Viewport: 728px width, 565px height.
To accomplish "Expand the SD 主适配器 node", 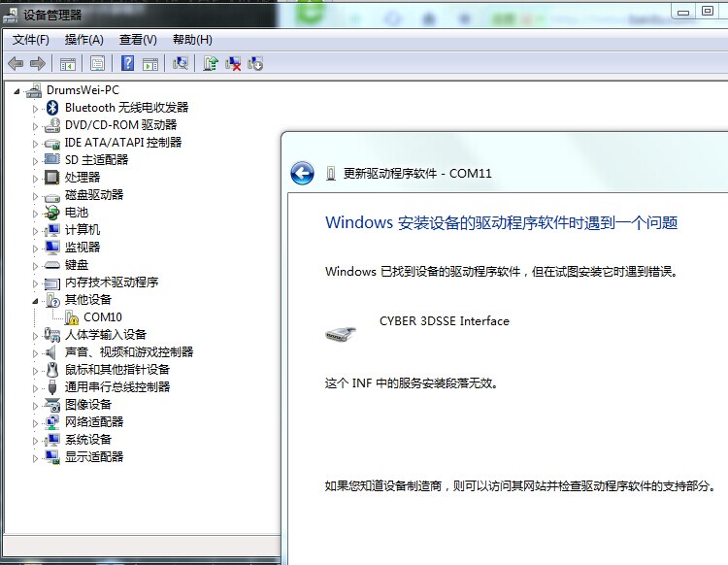I will point(35,161).
